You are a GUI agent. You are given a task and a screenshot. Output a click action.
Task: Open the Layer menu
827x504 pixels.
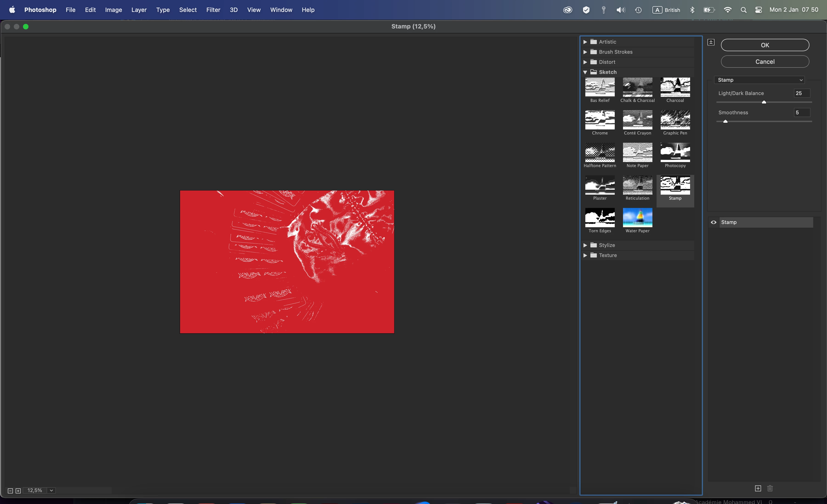point(139,10)
